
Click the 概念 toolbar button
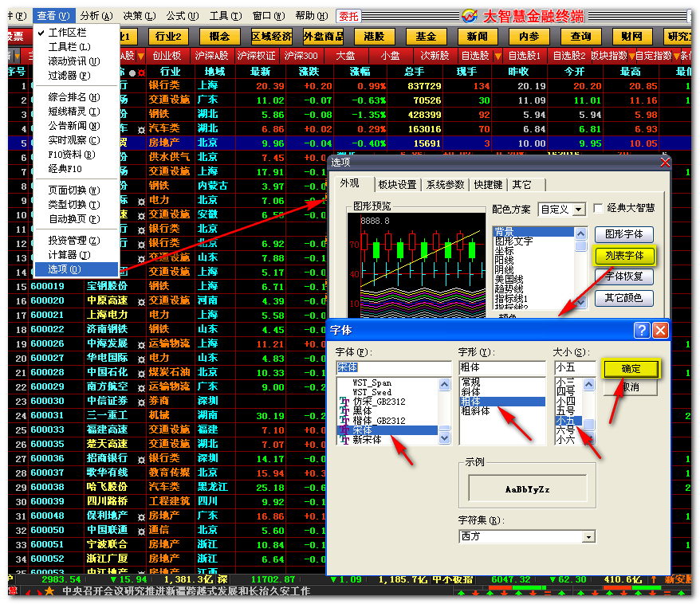point(219,37)
